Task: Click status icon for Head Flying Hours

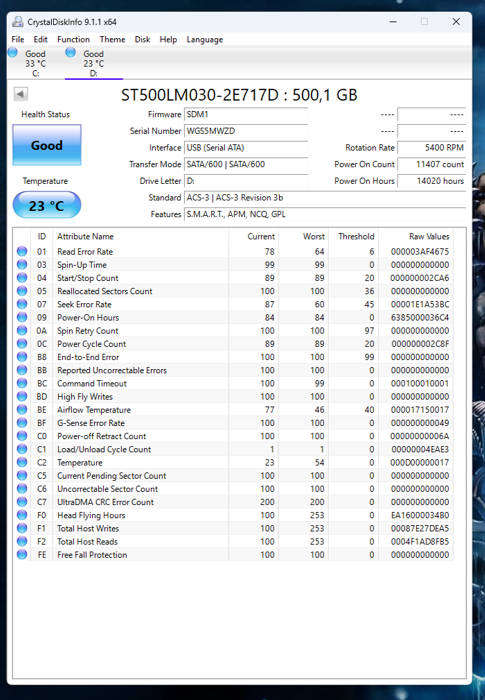Action: point(21,515)
